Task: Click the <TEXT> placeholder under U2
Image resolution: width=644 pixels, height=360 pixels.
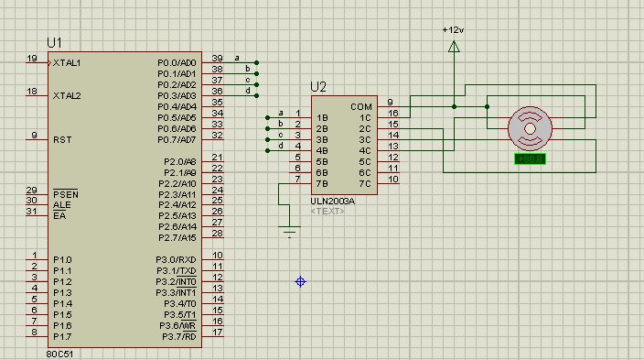Action: click(327, 211)
